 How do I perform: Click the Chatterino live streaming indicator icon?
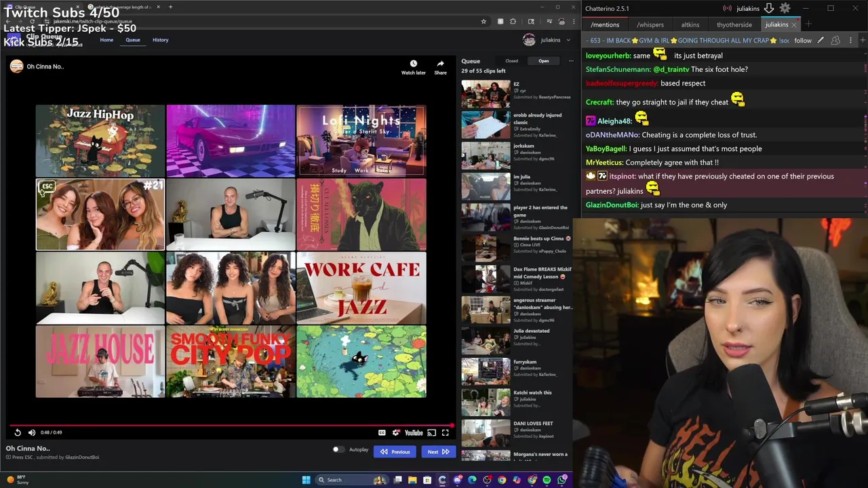728,8
